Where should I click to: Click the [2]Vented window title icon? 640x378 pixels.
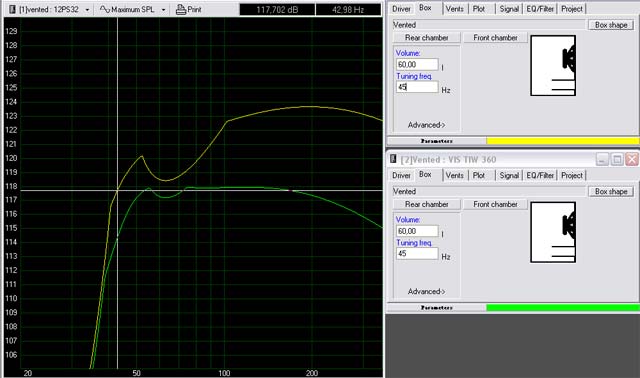393,159
